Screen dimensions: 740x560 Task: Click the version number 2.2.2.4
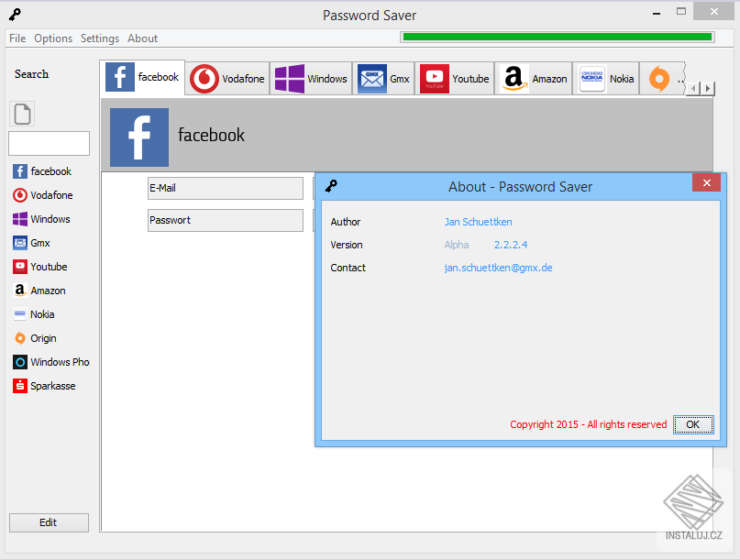[x=511, y=245]
